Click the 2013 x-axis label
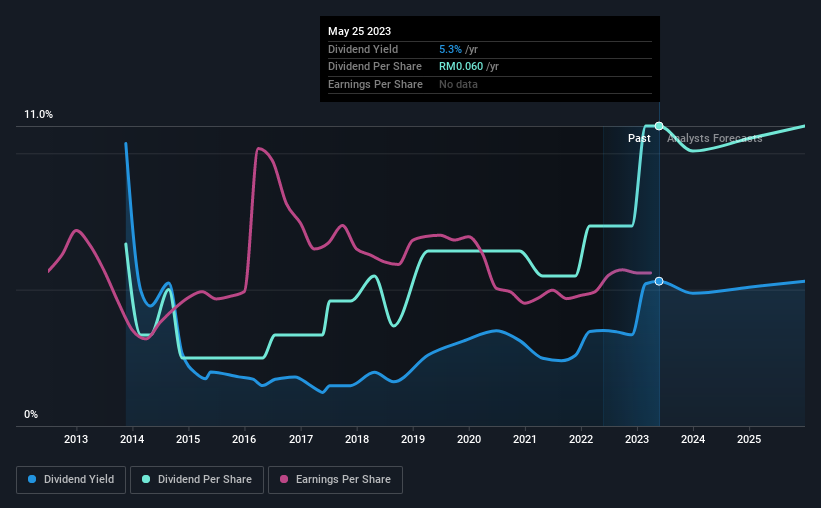Viewport: 821px width, 508px height. pos(76,439)
